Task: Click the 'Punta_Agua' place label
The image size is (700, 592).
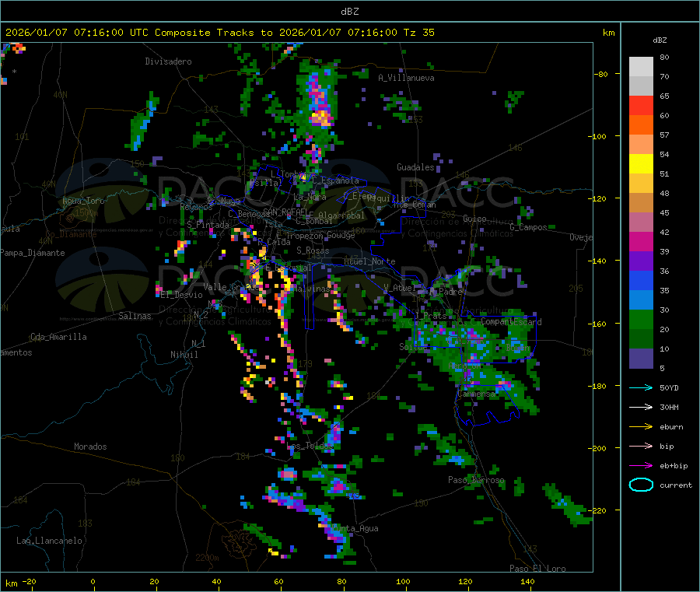Action: (x=355, y=528)
